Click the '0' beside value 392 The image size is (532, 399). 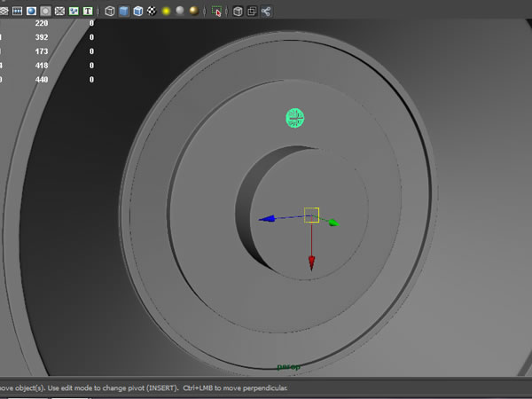(91, 37)
